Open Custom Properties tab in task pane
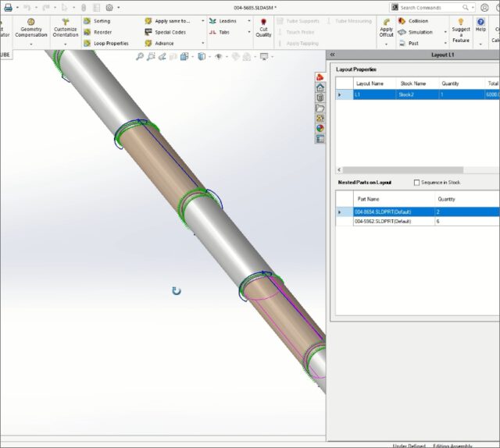 coord(320,139)
